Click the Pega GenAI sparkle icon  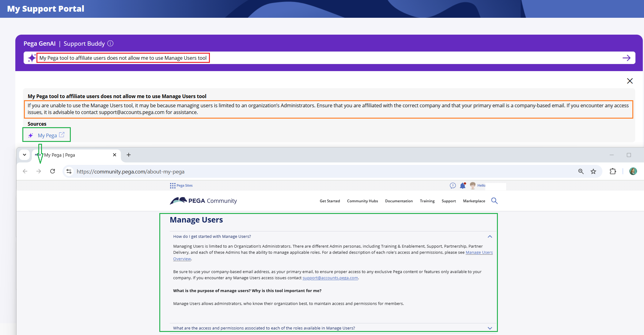coord(32,58)
